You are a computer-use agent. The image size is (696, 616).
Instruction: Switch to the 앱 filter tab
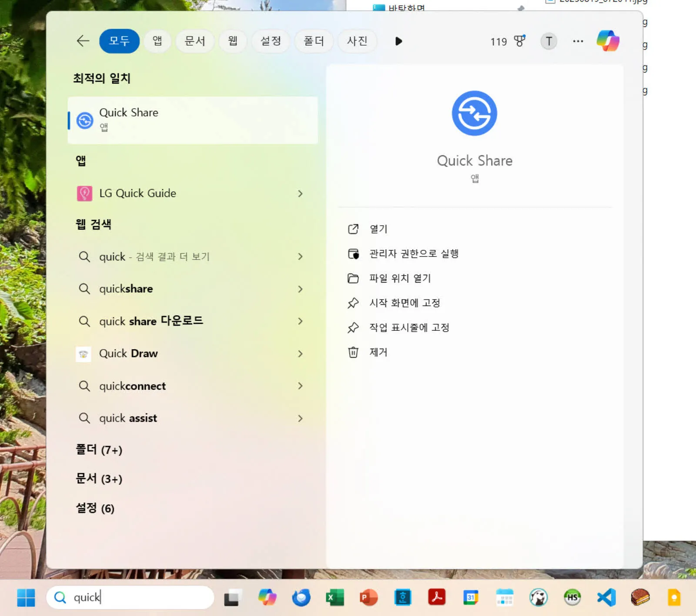[157, 41]
